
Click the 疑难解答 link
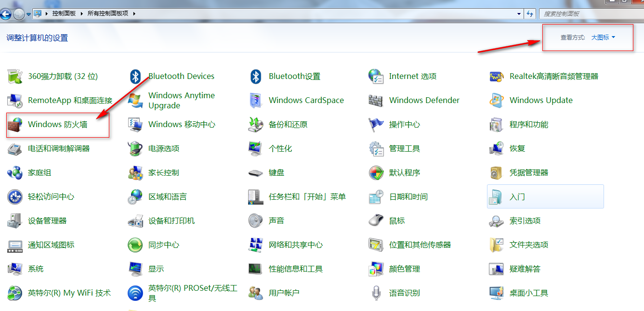525,269
